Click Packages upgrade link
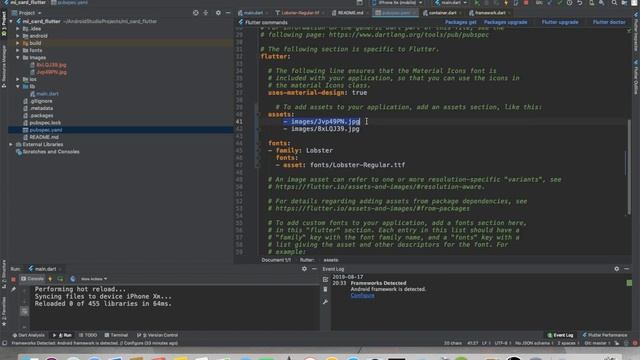 505,22
